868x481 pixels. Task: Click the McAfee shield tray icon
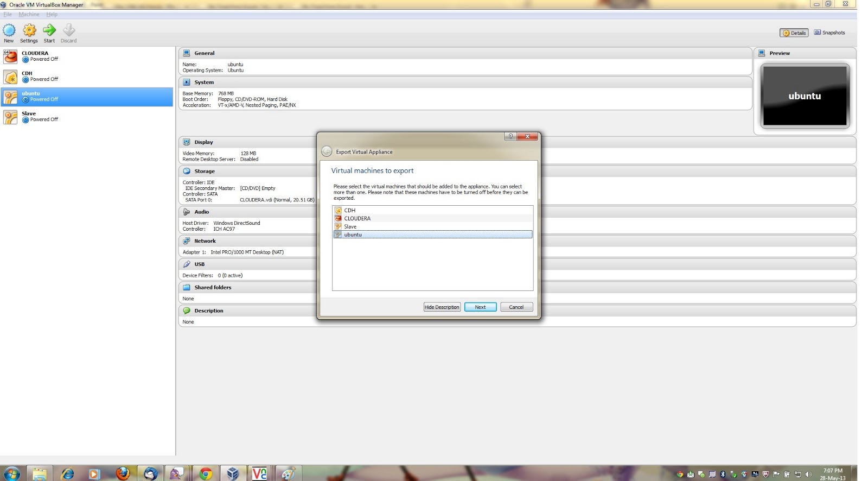click(765, 474)
